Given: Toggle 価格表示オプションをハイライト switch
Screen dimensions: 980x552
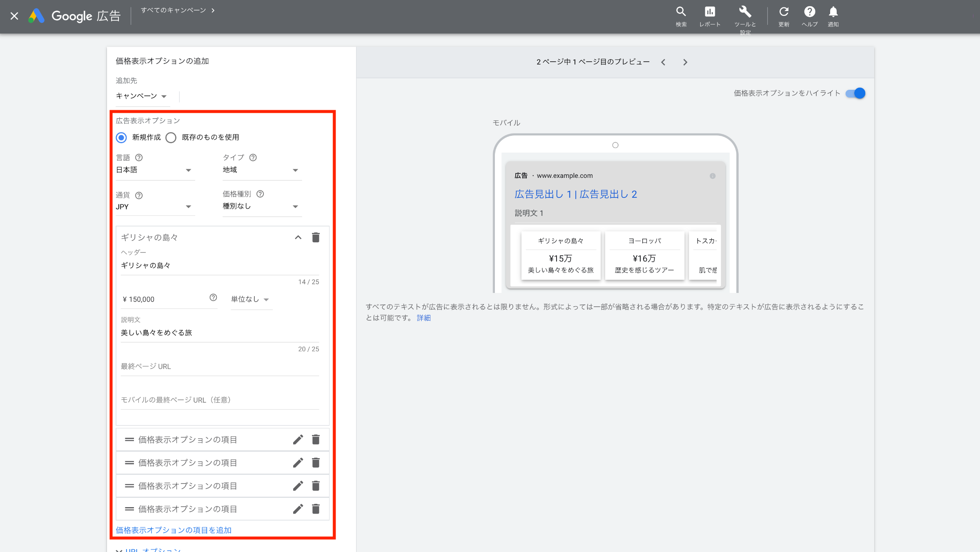Looking at the screenshot, I should [855, 93].
